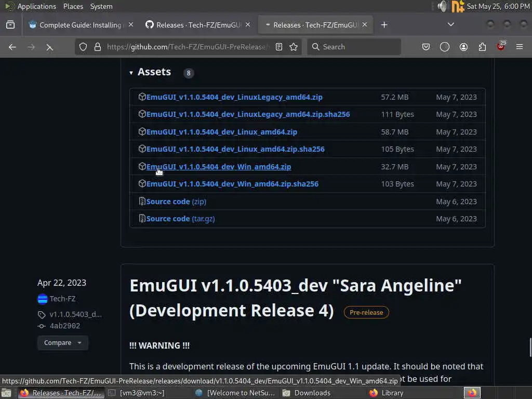Click file icon beside Source code (zip)
The image size is (532, 399).
(142, 201)
